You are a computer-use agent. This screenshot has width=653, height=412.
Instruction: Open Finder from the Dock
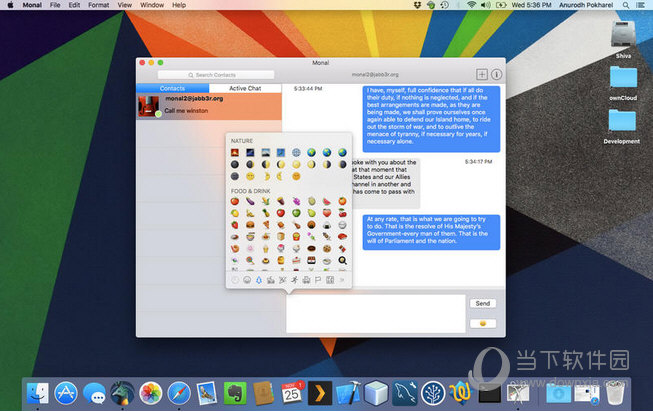37,393
